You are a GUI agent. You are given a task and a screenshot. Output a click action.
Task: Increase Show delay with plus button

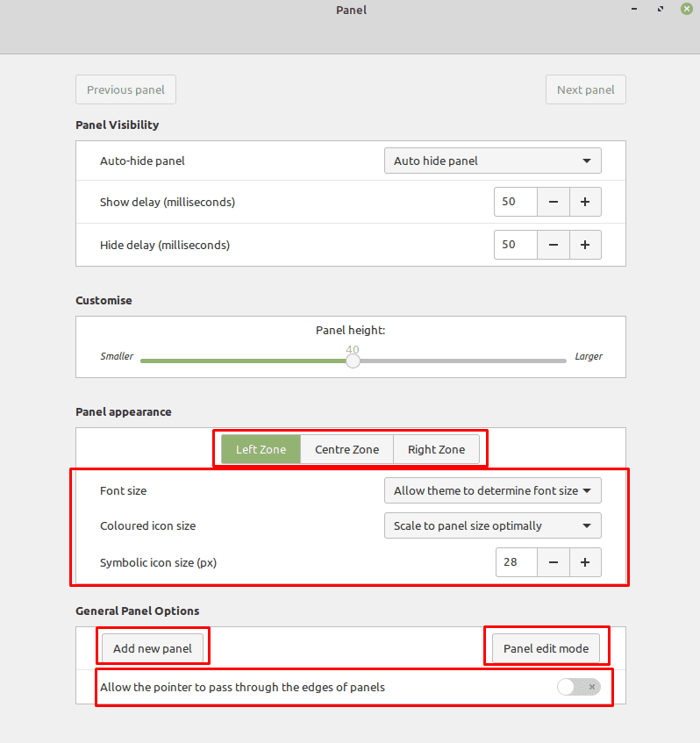coord(585,202)
